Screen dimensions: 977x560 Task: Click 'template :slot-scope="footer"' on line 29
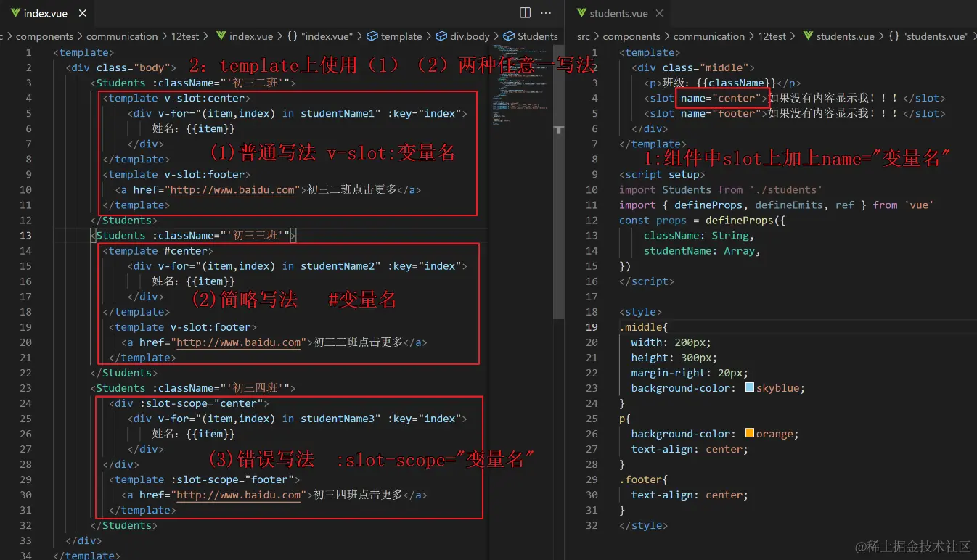(x=205, y=479)
